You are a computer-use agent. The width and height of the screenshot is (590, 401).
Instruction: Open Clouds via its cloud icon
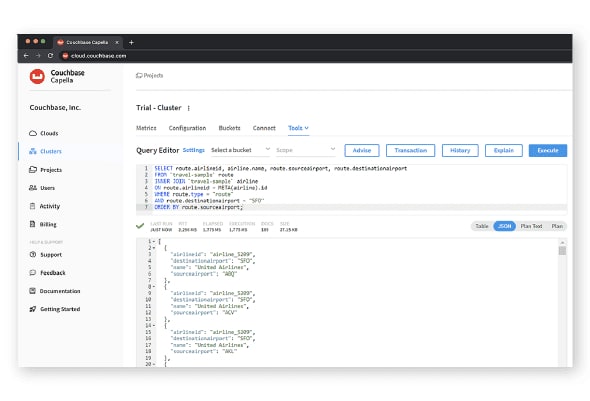[33, 133]
